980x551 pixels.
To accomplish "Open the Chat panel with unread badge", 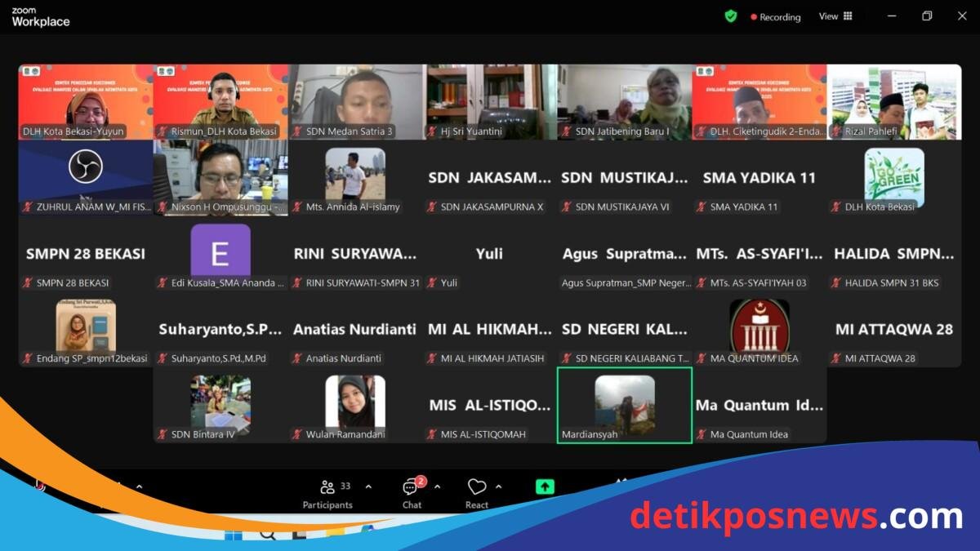I will pyautogui.click(x=411, y=487).
